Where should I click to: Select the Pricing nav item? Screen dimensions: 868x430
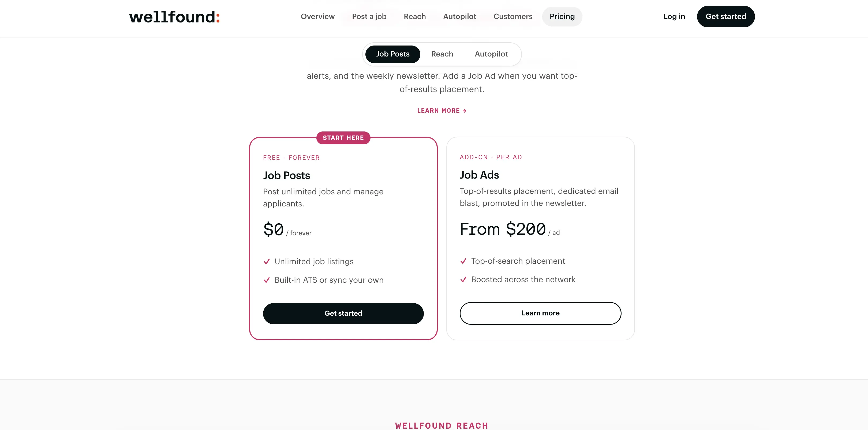pyautogui.click(x=562, y=17)
